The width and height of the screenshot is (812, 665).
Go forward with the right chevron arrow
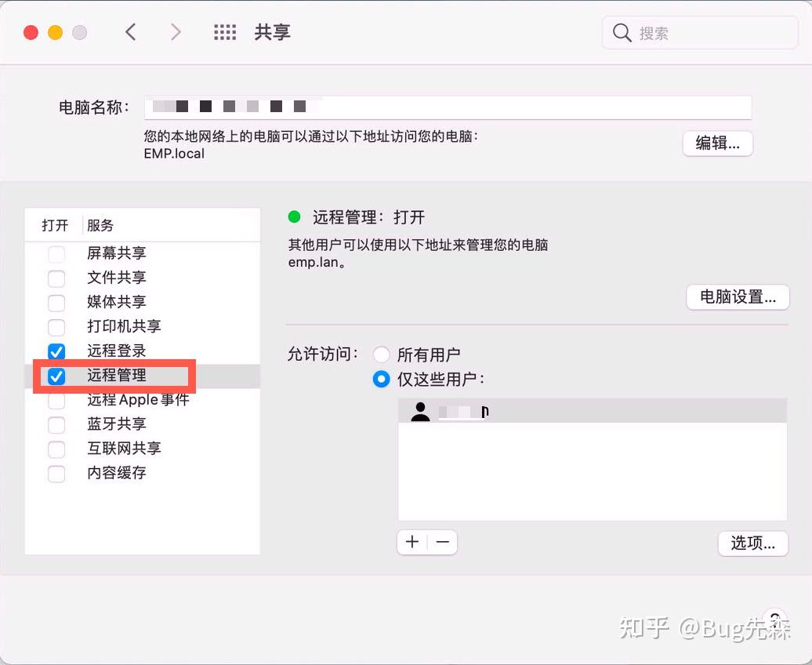click(x=176, y=32)
